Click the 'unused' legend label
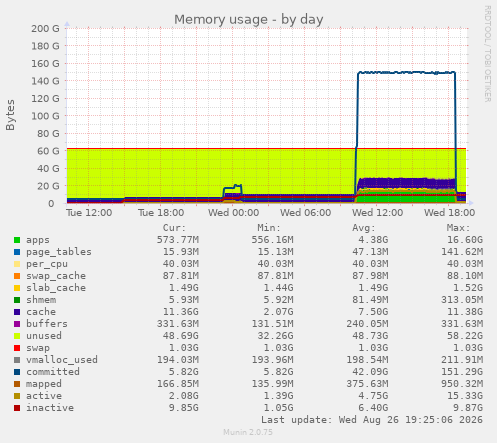 (x=44, y=336)
